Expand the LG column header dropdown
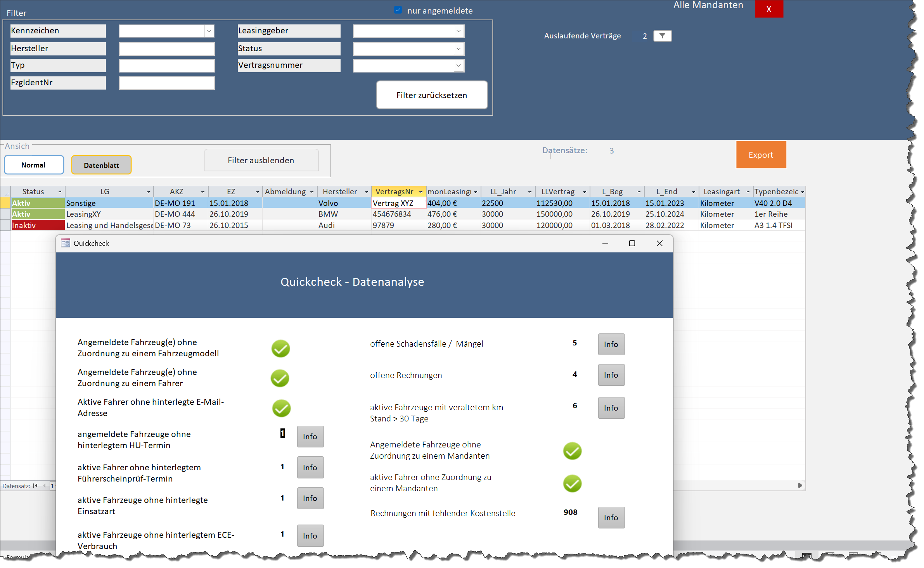The image size is (924, 568). tap(148, 192)
